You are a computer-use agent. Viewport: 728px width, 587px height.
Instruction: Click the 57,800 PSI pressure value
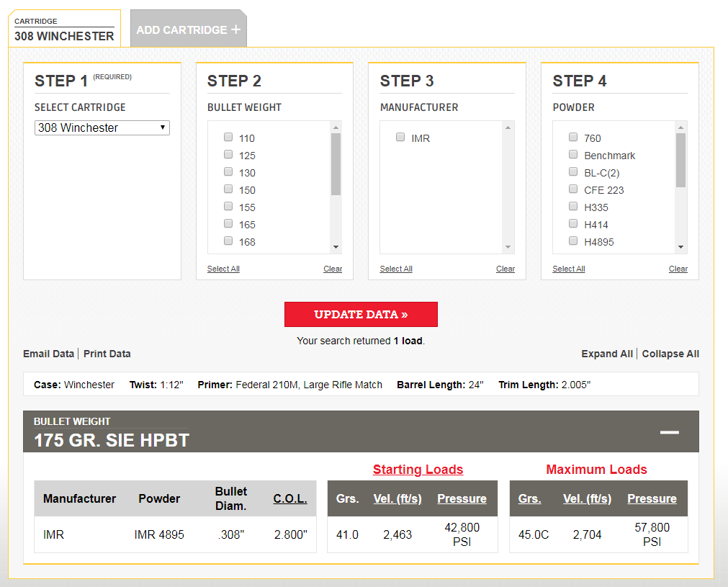click(x=652, y=534)
